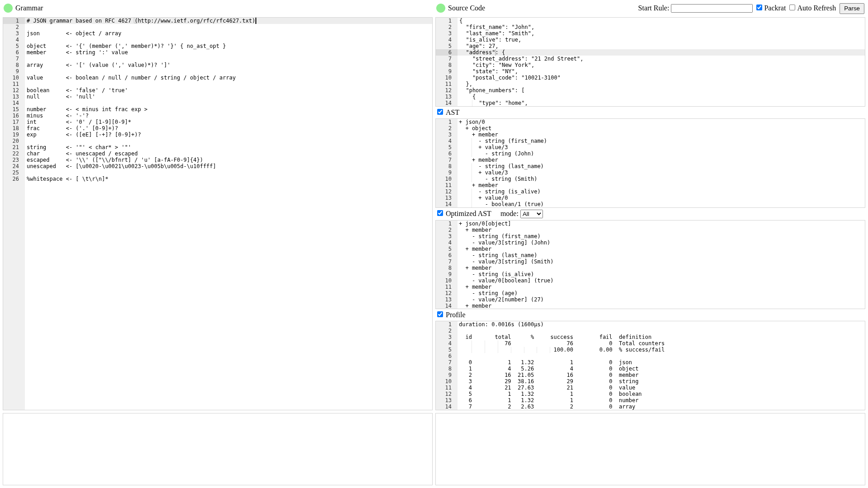This screenshot has width=868, height=488.
Task: Click the duration line in Profile output
Action: [501, 324]
